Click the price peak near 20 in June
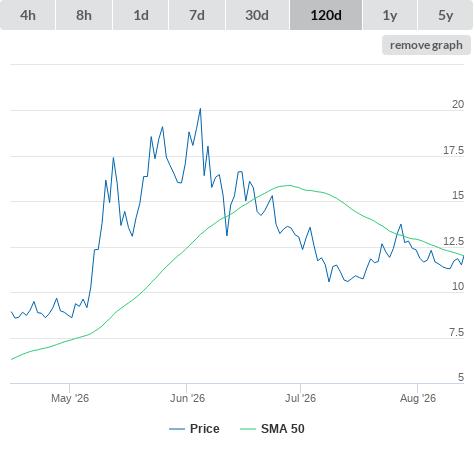The width and height of the screenshot is (474, 455). click(200, 109)
